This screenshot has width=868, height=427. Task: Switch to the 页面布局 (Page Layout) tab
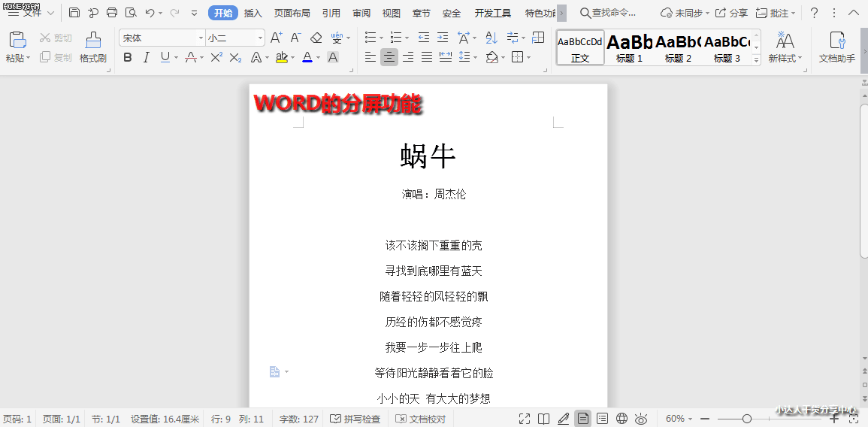292,14
